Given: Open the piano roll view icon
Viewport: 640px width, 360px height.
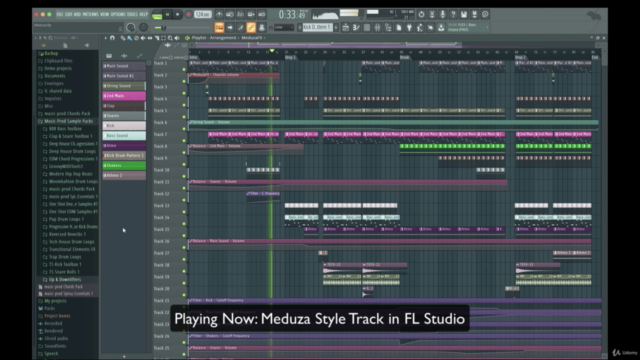Looking at the screenshot, I should pyautogui.click(x=356, y=28).
